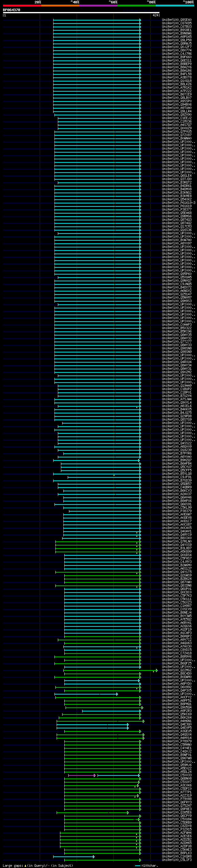Open hit UniRef100_P38379

[177, 511]
